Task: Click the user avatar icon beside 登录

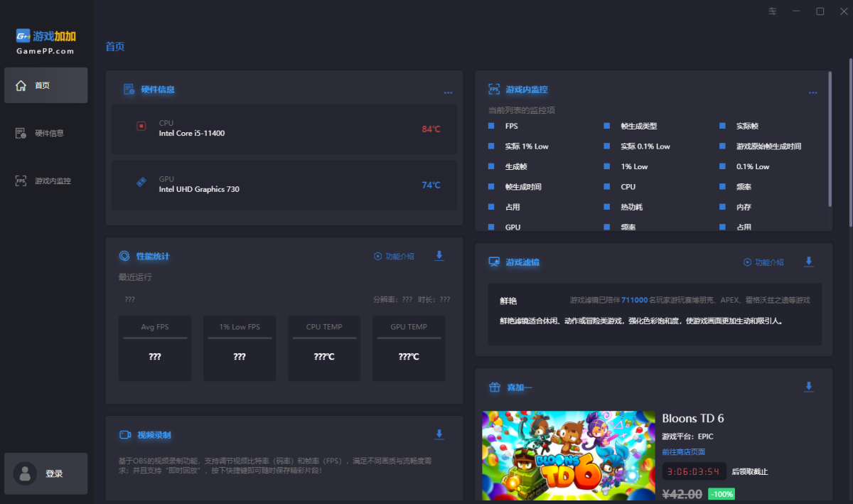Action: click(25, 473)
